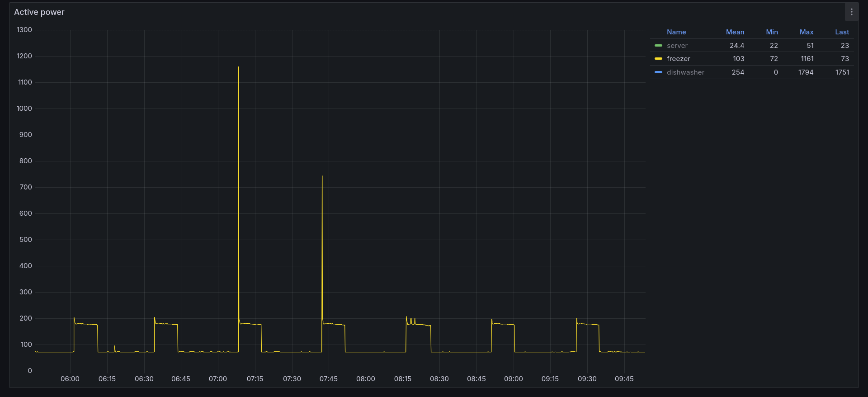
Task: Sort legend by Mean column header
Action: pyautogui.click(x=735, y=32)
